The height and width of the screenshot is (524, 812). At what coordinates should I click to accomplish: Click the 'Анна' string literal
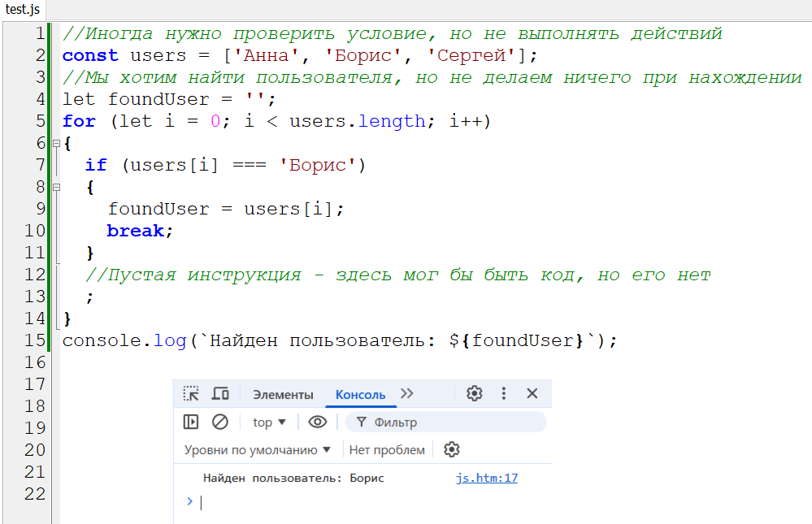(267, 55)
